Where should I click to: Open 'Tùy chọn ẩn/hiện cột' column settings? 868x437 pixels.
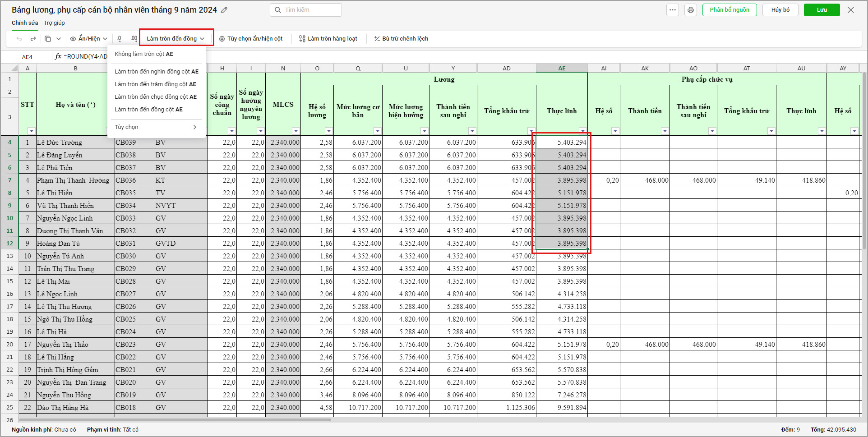(x=251, y=39)
